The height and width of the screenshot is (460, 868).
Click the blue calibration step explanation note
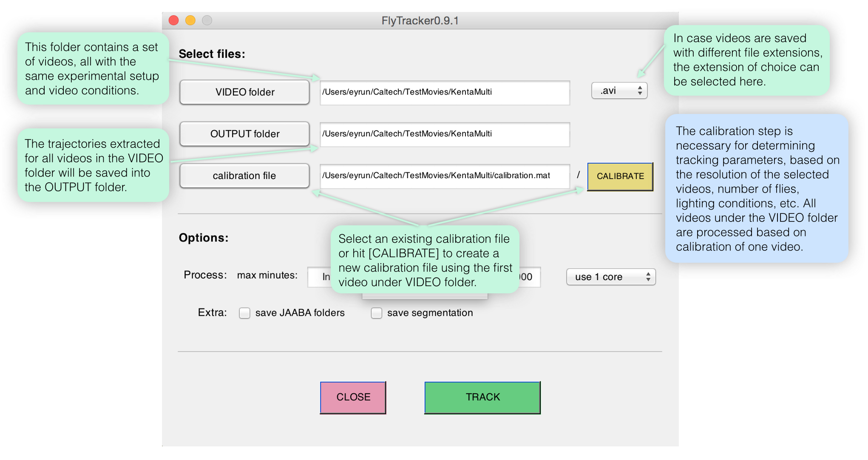pos(756,188)
